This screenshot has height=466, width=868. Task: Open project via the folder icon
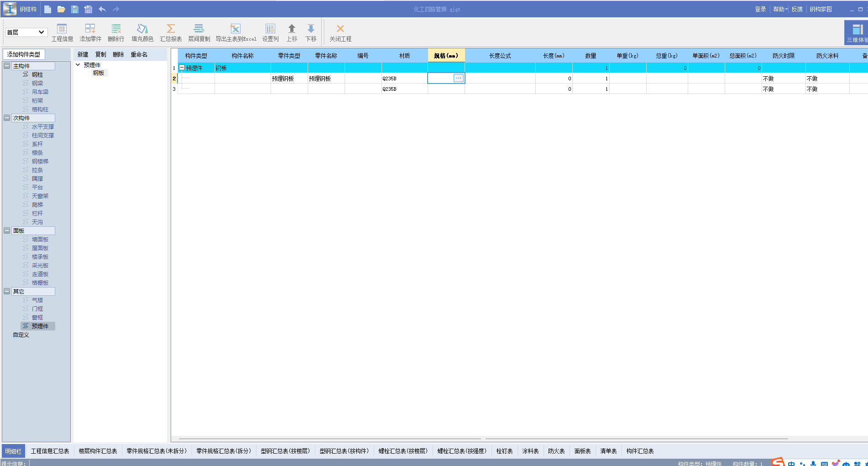click(x=61, y=9)
